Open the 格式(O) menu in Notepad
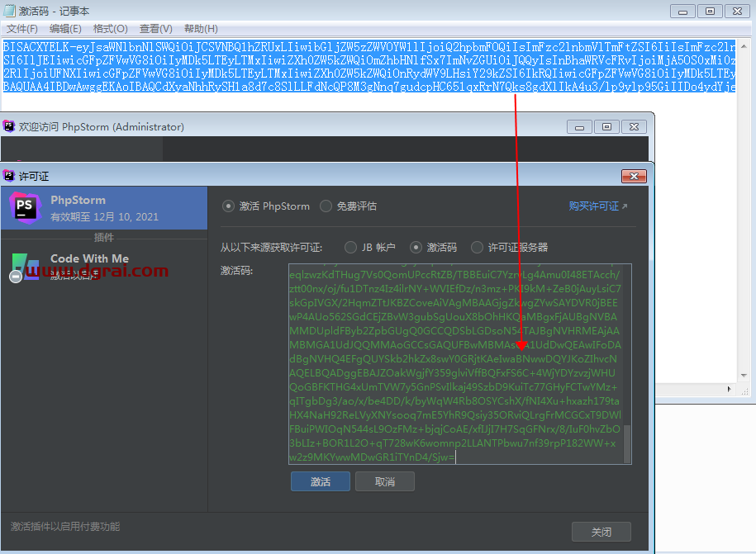The image size is (756, 554). click(x=110, y=29)
